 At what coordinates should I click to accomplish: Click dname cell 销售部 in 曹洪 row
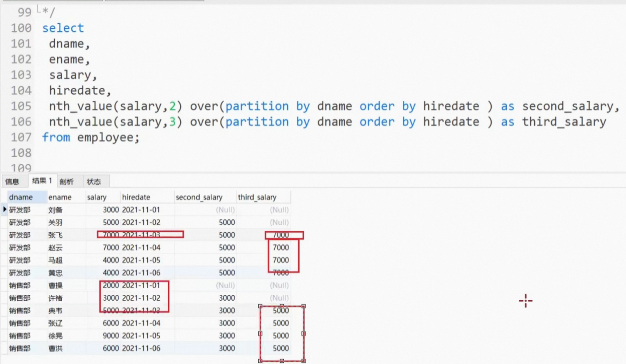20,348
